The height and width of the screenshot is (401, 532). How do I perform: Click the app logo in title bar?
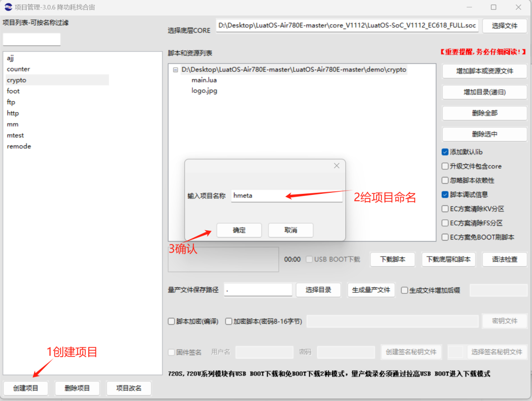pyautogui.click(x=8, y=7)
